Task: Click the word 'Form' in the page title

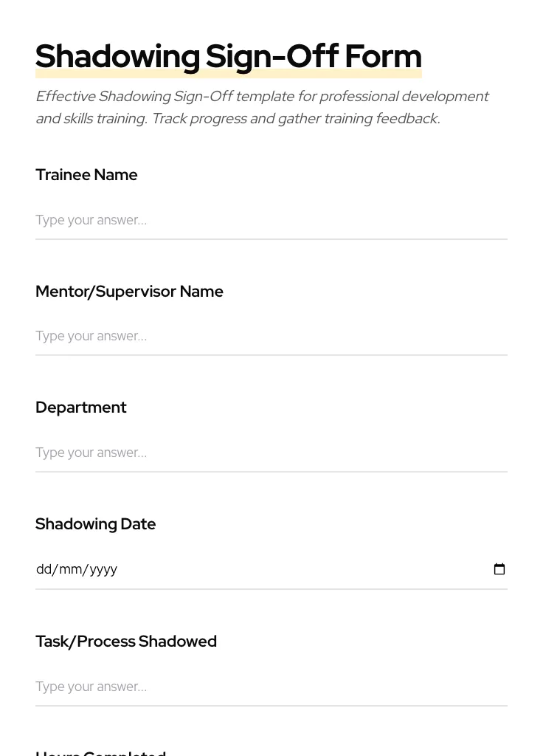Action: coord(383,57)
